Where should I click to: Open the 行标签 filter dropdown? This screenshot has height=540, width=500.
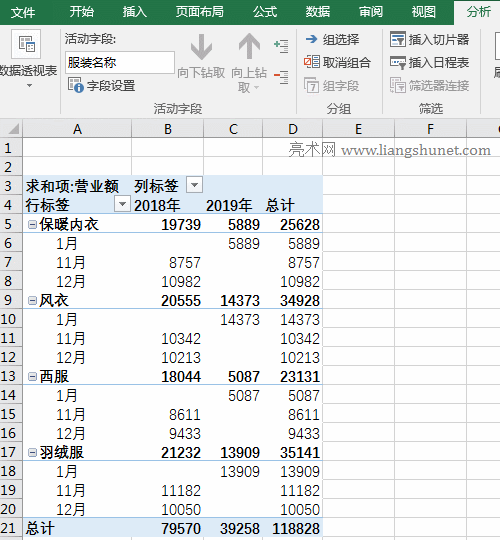tap(122, 204)
